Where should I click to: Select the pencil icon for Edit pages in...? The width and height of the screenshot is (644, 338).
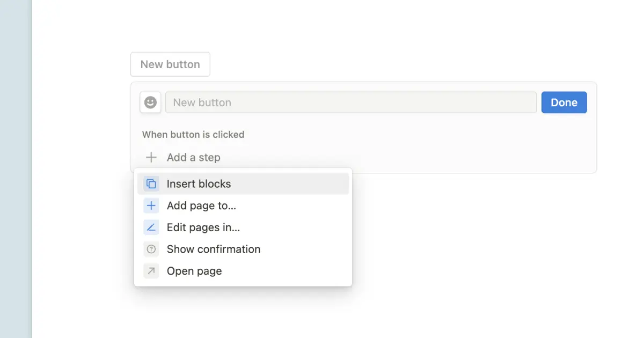tap(151, 227)
